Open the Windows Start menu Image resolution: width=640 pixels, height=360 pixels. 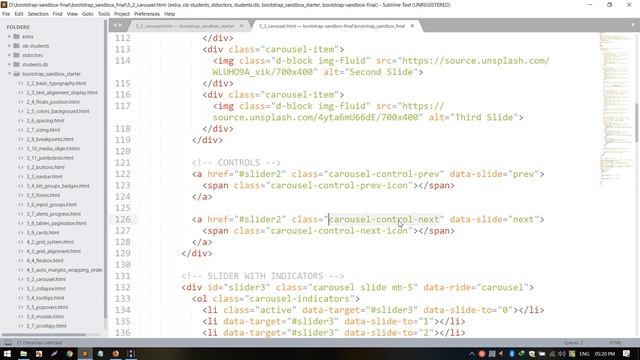coord(7,353)
